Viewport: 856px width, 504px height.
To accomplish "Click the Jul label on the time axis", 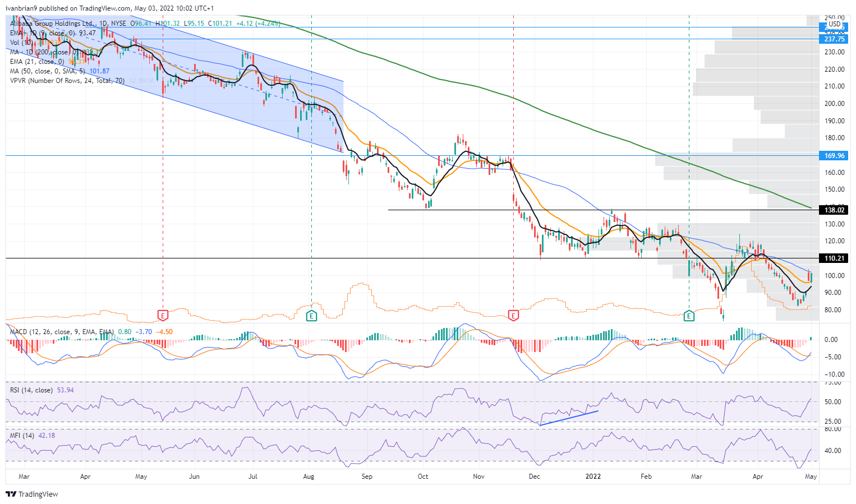I will [x=253, y=477].
